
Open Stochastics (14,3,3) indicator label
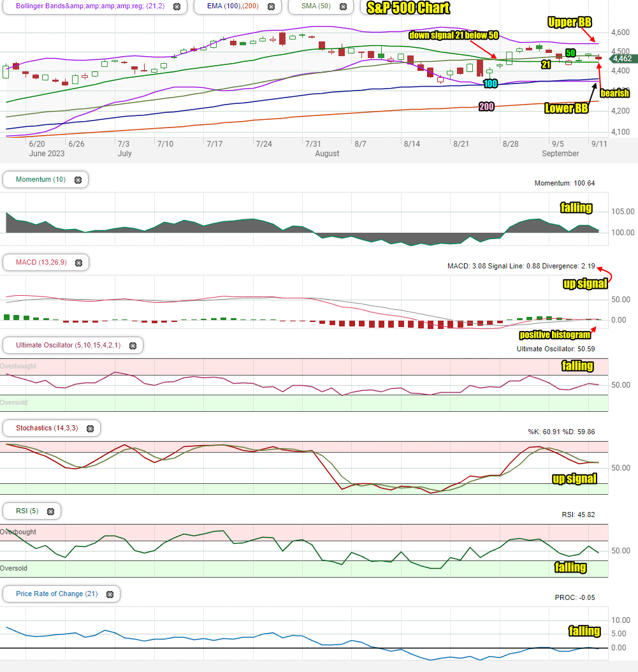47,428
